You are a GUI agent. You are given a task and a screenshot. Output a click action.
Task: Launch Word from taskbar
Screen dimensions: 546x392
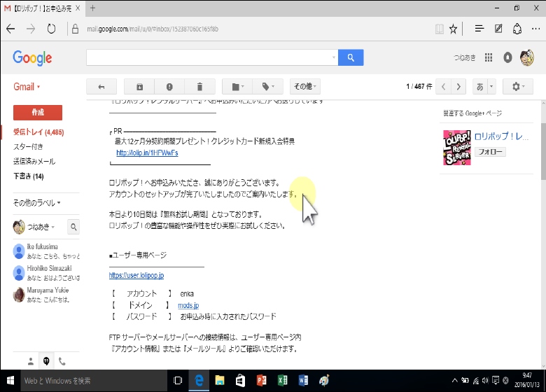coord(303,381)
